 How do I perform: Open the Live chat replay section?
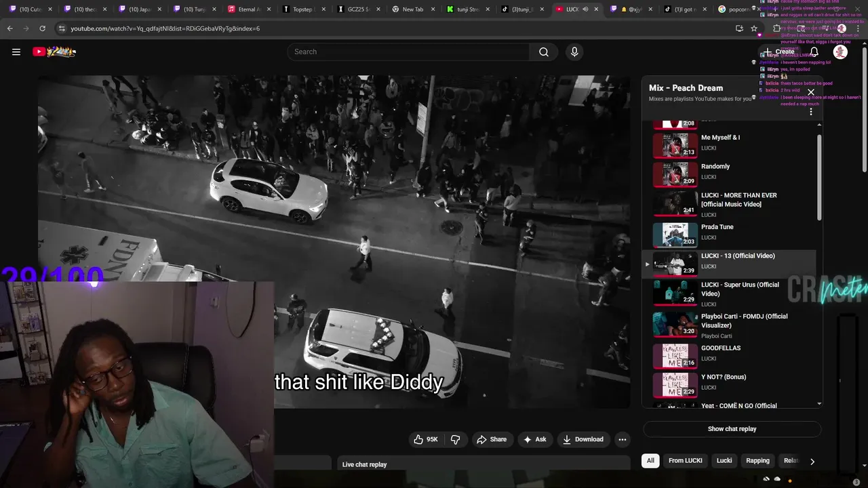pyautogui.click(x=484, y=464)
